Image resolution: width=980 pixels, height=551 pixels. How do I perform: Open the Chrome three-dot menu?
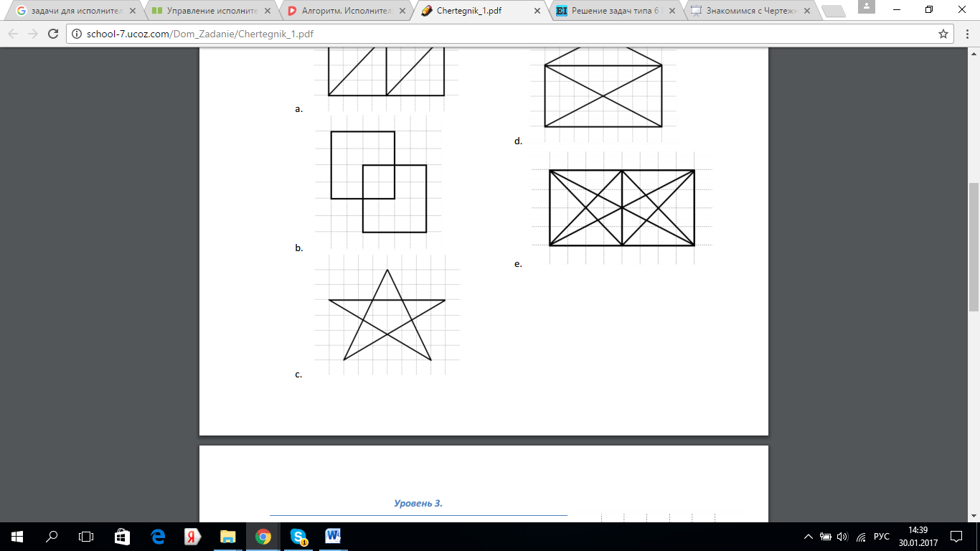(965, 34)
